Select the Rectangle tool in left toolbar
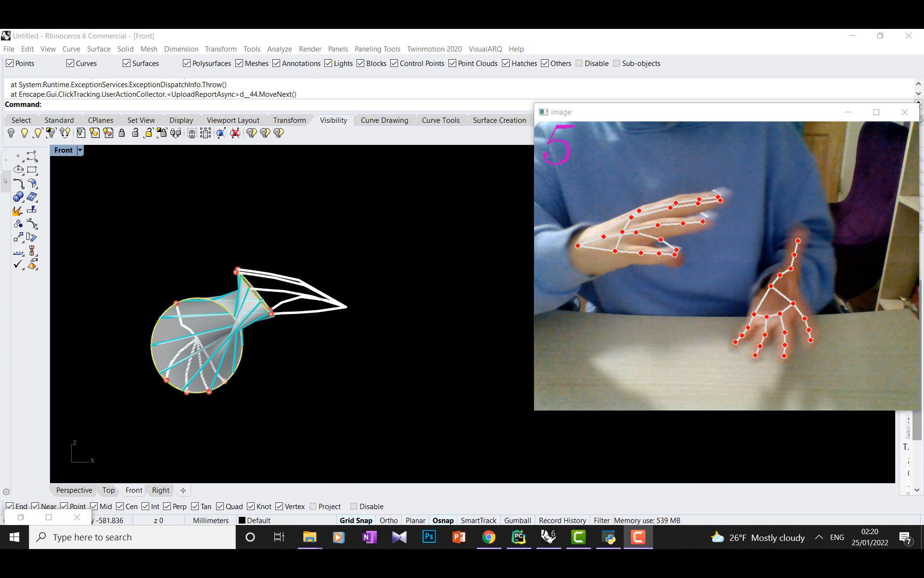Viewport: 924px width, 578px height. coord(32,170)
